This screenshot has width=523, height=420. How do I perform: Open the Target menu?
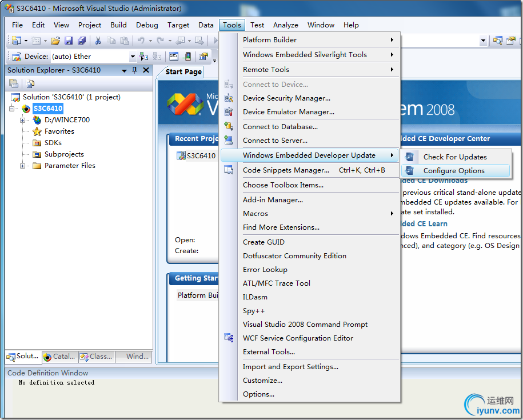pyautogui.click(x=178, y=25)
